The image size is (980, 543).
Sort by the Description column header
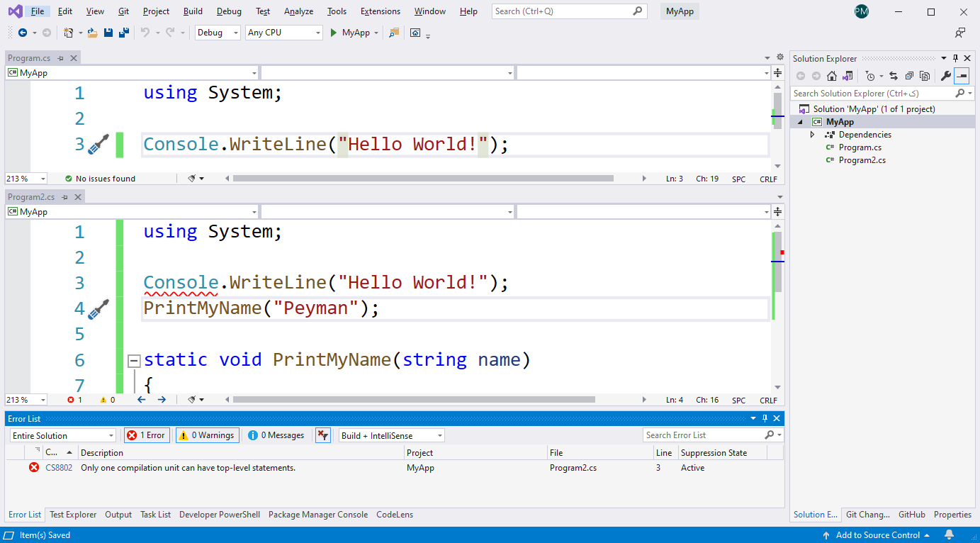241,452
